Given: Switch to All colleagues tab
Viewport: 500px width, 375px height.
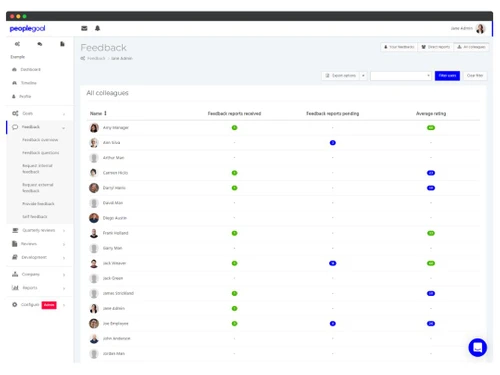Looking at the screenshot, I should (x=471, y=47).
